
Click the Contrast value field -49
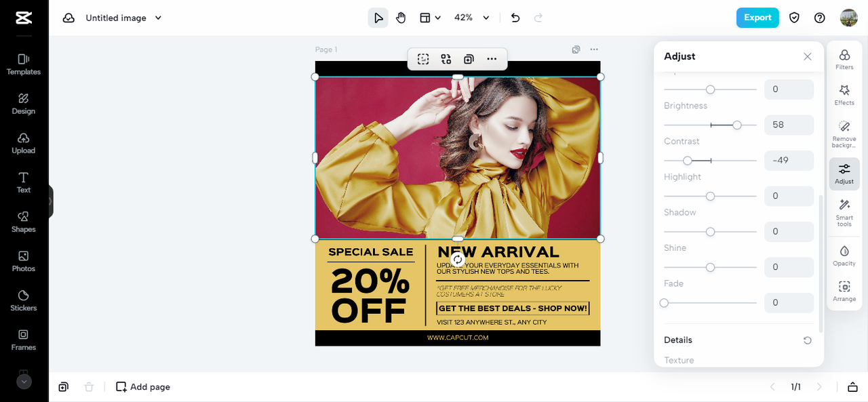(789, 161)
